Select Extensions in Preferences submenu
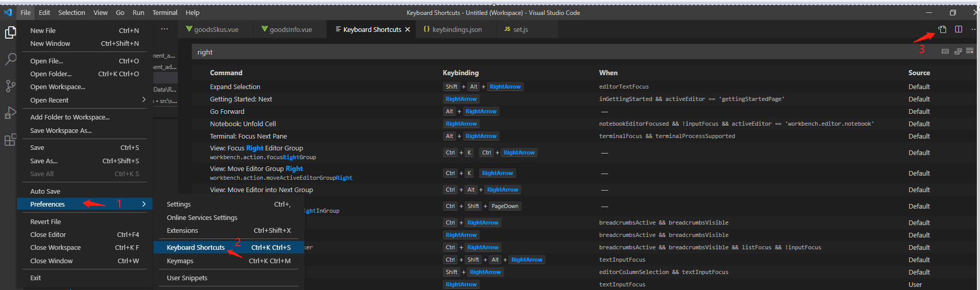 click(229, 230)
